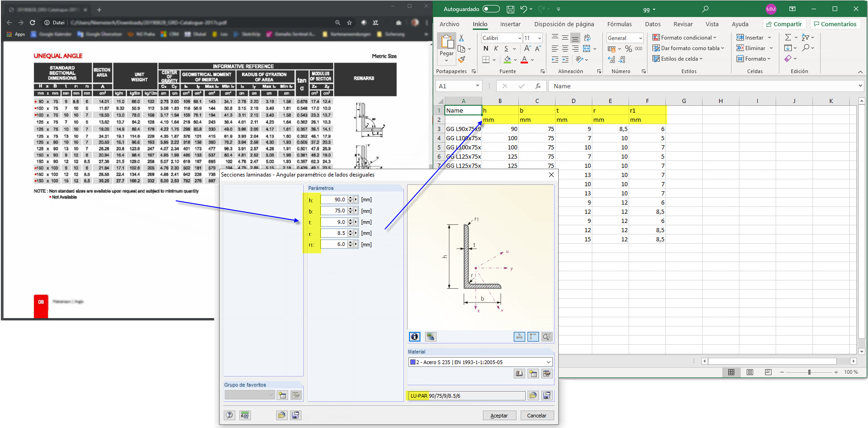Click the Cancelar button
Image resolution: width=868 pixels, height=428 pixels.
coord(536,416)
